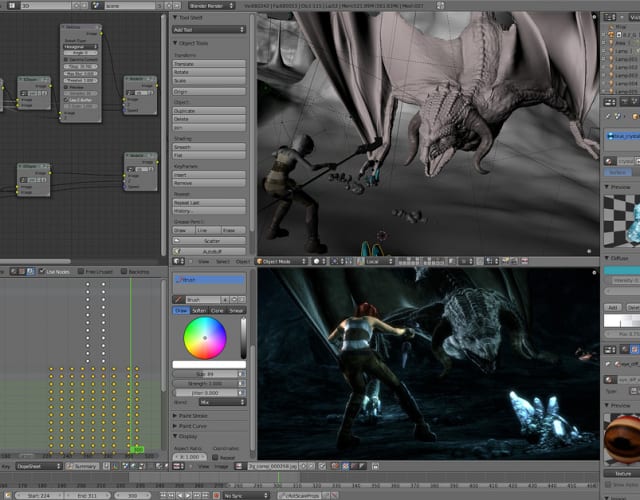
Task: Click the brush icon beside Brush name field
Action: point(178,300)
